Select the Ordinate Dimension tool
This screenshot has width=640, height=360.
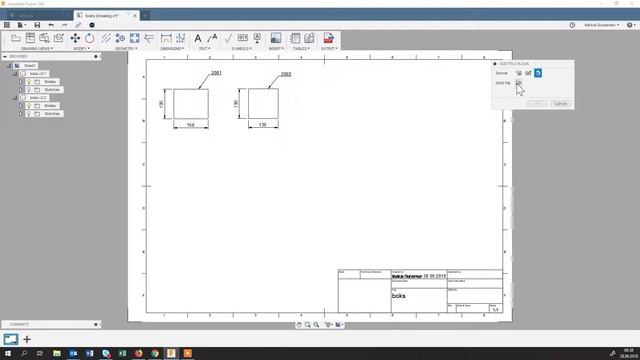pyautogui.click(x=180, y=38)
